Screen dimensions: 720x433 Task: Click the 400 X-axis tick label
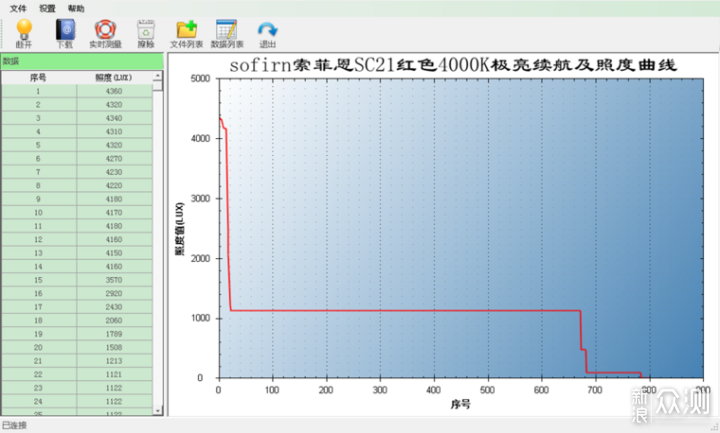(x=433, y=390)
